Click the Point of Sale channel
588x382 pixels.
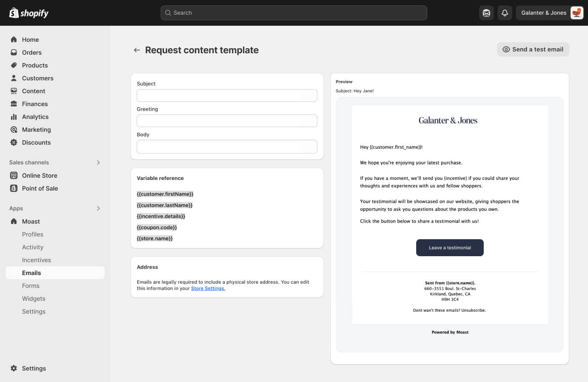pos(40,188)
